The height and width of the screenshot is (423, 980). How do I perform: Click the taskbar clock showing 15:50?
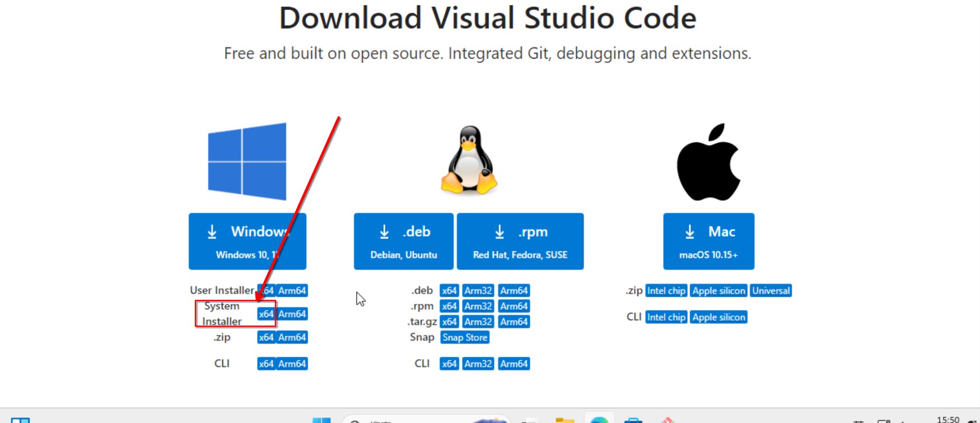[x=948, y=419]
